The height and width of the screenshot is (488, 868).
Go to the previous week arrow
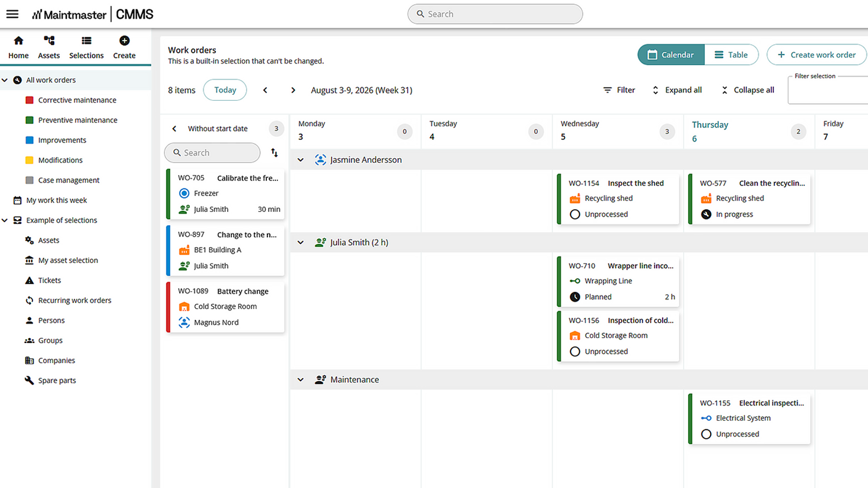pos(265,90)
